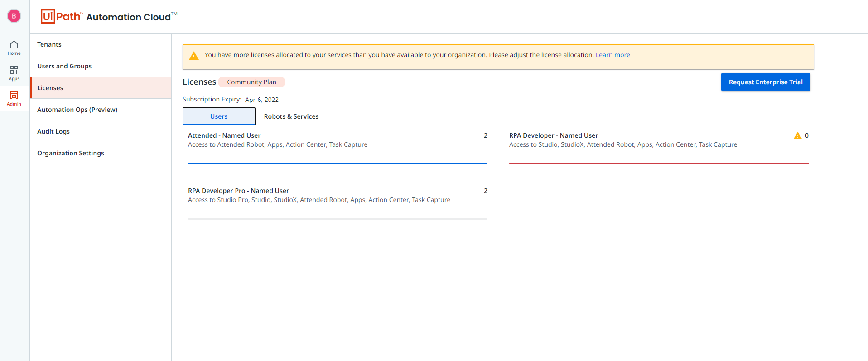This screenshot has height=361, width=868.
Task: Click warning icon beside RPA Developer count
Action: tap(797, 136)
